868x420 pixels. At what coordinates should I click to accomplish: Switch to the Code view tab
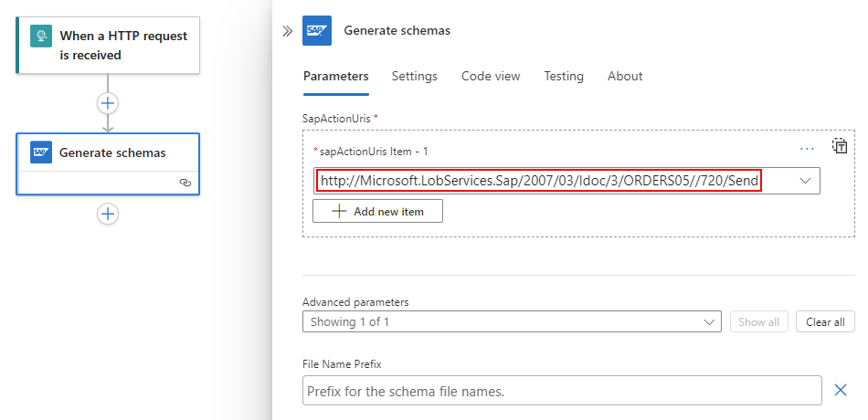click(491, 77)
